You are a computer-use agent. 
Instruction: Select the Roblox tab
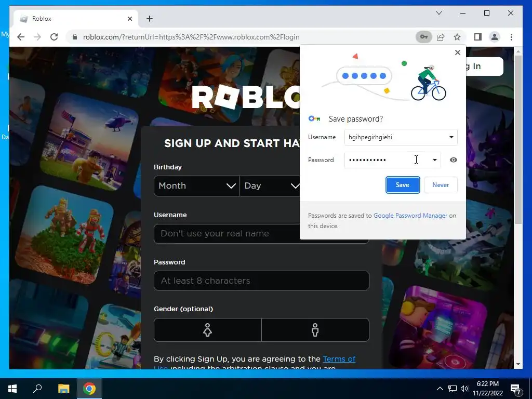[76, 19]
